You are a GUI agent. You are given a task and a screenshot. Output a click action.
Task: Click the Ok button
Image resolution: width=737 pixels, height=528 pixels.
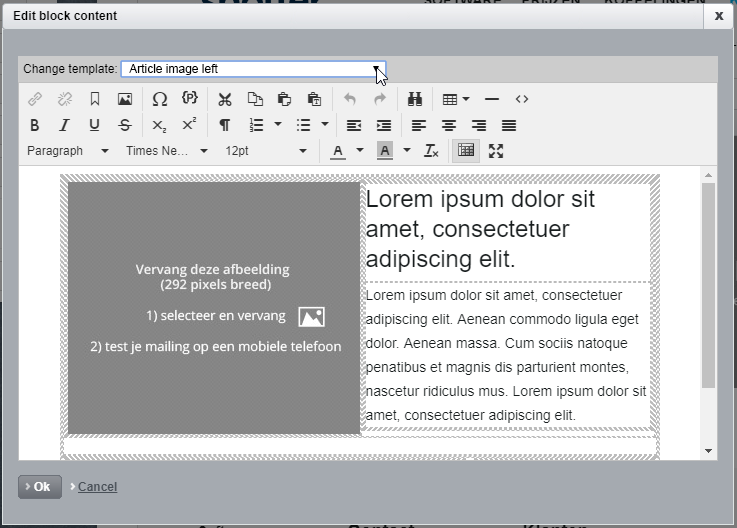[x=40, y=487]
